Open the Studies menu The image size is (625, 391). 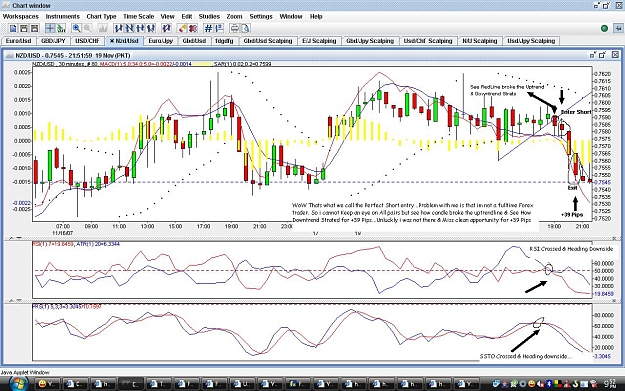click(209, 16)
